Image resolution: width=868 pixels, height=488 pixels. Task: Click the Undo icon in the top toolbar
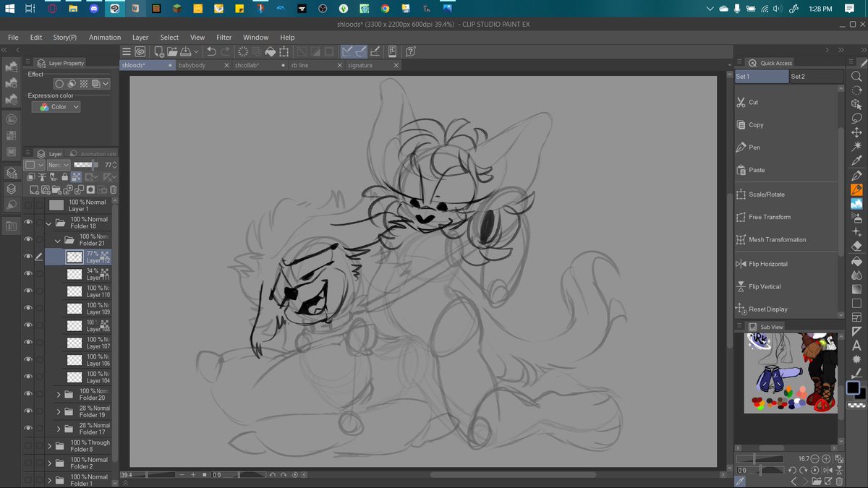tap(210, 51)
